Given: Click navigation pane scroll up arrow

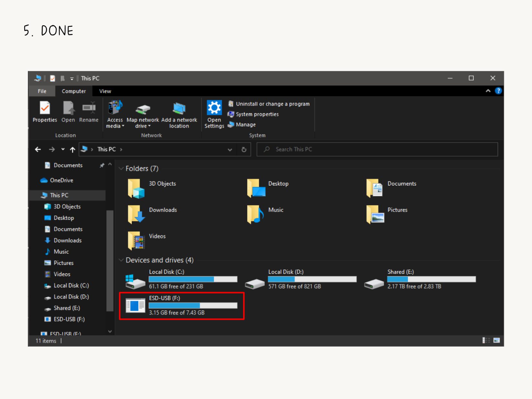Looking at the screenshot, I should pyautogui.click(x=110, y=164).
